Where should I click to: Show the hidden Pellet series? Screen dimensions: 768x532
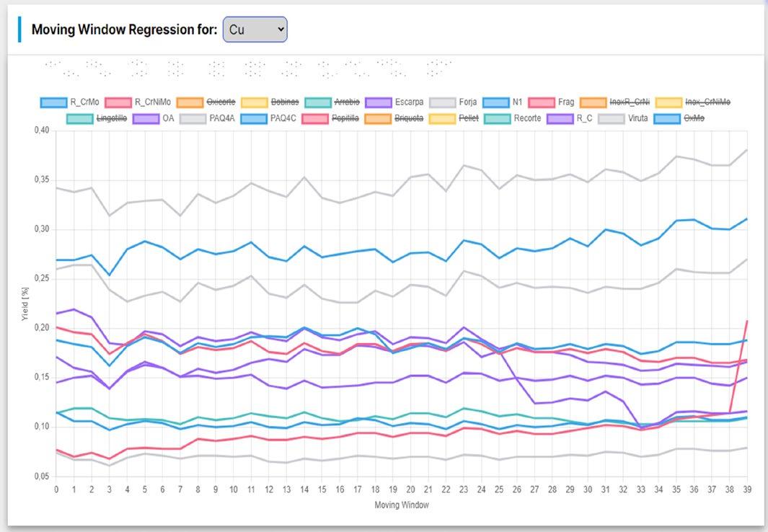pos(454,118)
